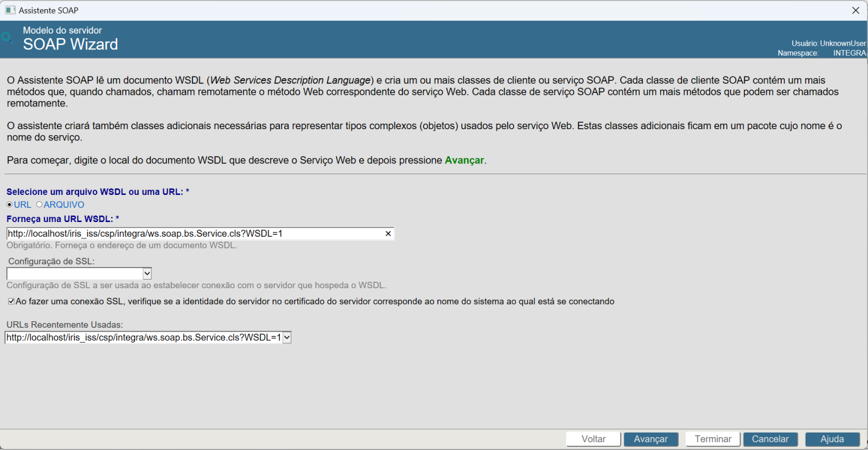This screenshot has width=868, height=450.
Task: Clear the WSDL URL field with the X icon
Action: pyautogui.click(x=388, y=233)
